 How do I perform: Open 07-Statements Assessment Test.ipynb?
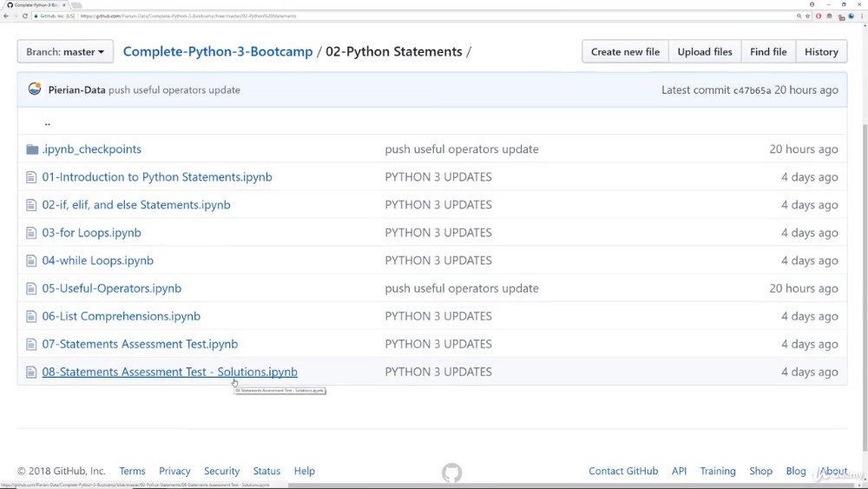[x=140, y=344]
